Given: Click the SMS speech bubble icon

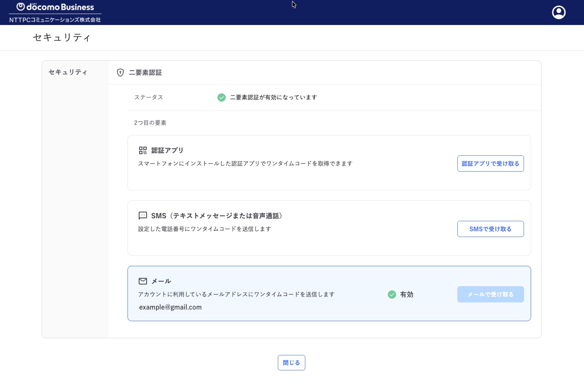Looking at the screenshot, I should pyautogui.click(x=143, y=216).
